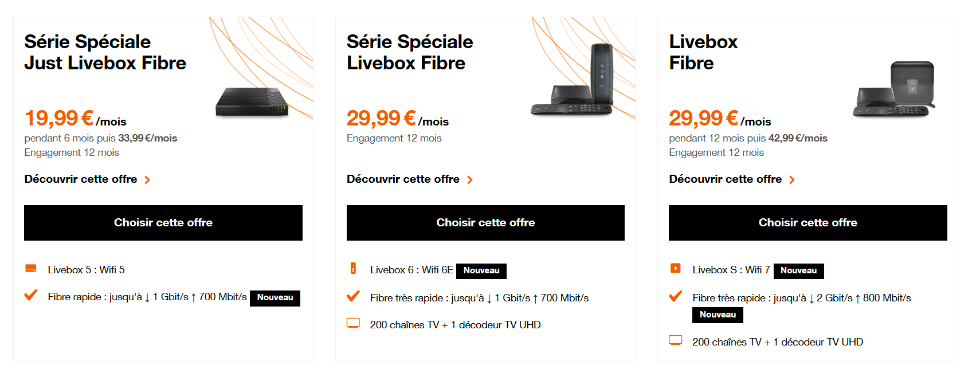Open Série Spéciale Livebox Fibre chevron arrow
Image resolution: width=980 pixels, height=377 pixels.
[470, 180]
